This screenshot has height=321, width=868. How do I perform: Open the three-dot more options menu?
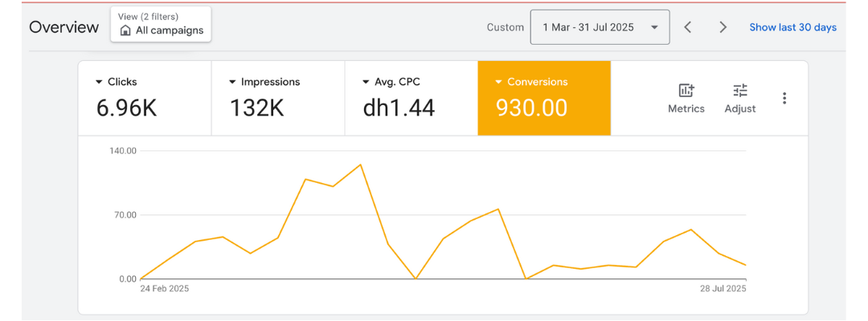pyautogui.click(x=784, y=99)
